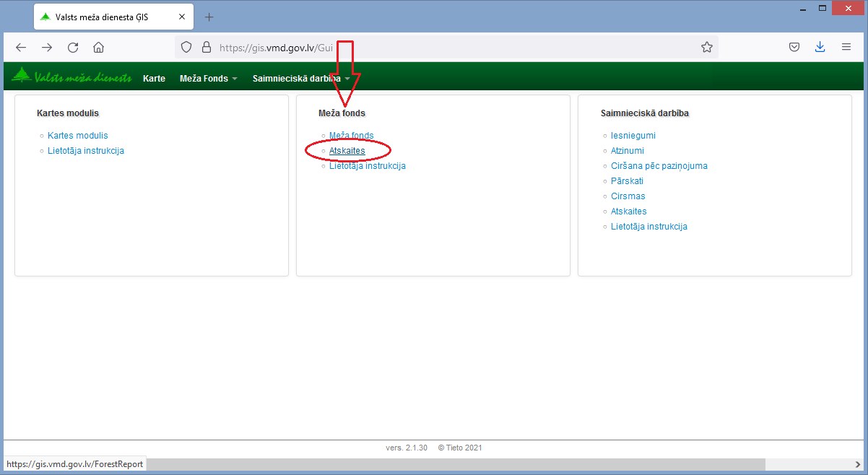Open the circled Atskaites link under Meža fonds
The image size is (868, 475).
tap(347, 150)
